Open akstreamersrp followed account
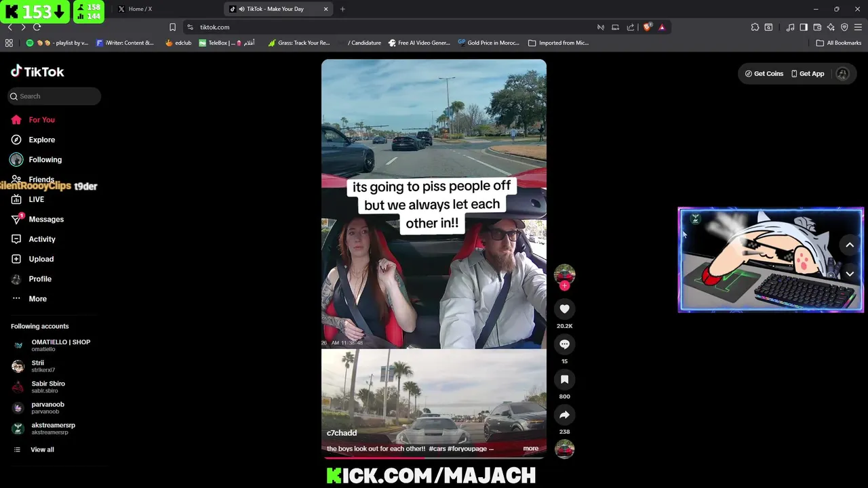Image resolution: width=868 pixels, height=488 pixels. [x=43, y=428]
